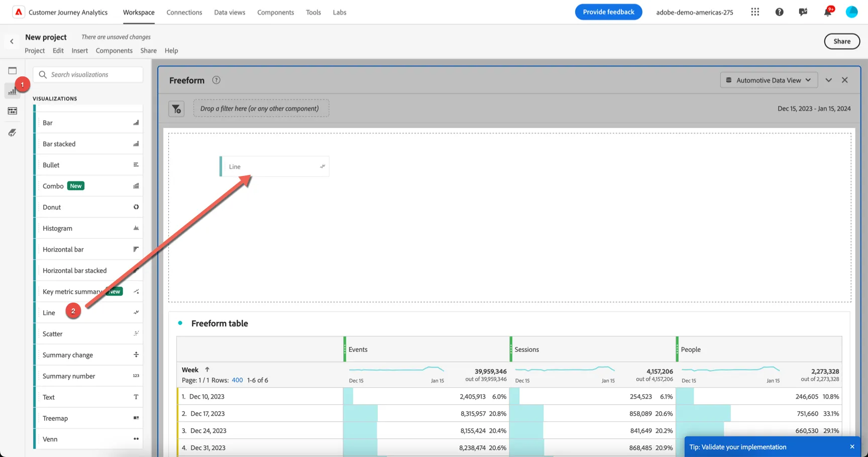Open the feedback chat bubble icon
The height and width of the screenshot is (457, 868).
pyautogui.click(x=803, y=12)
